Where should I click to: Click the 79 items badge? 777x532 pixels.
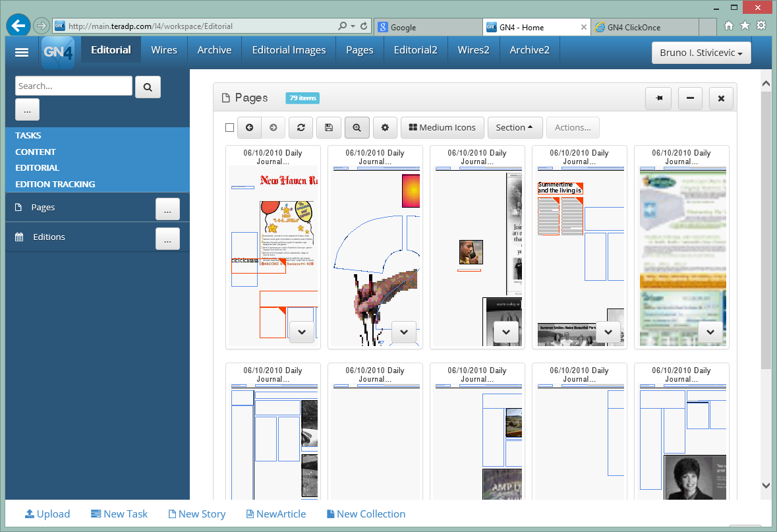[x=302, y=98]
